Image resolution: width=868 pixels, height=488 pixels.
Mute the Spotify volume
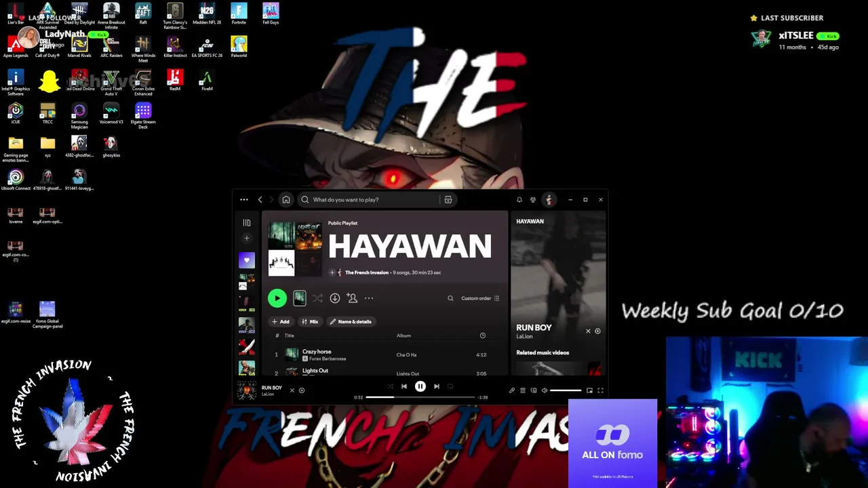[x=545, y=390]
